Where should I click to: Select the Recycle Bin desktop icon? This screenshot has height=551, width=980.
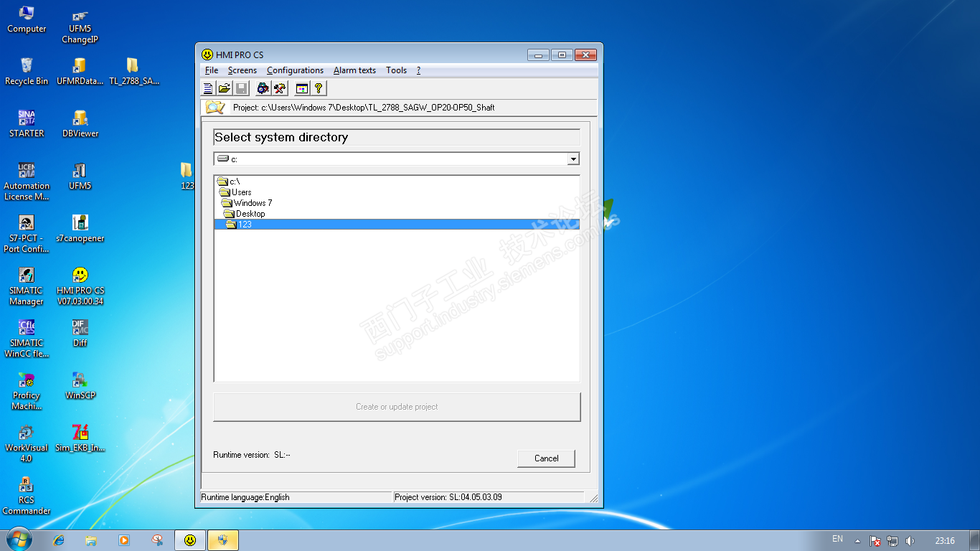pos(27,72)
